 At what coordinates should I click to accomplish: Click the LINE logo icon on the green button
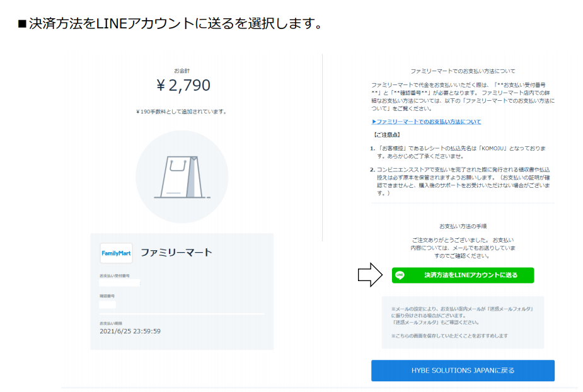(400, 275)
